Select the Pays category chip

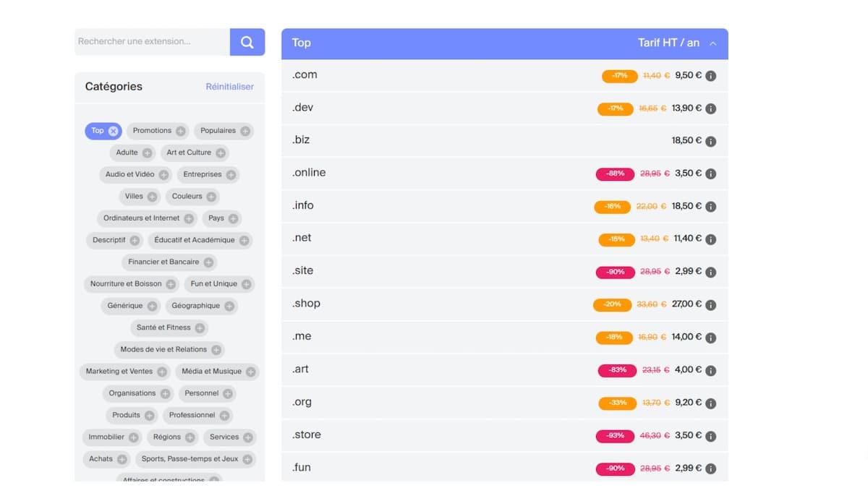222,218
